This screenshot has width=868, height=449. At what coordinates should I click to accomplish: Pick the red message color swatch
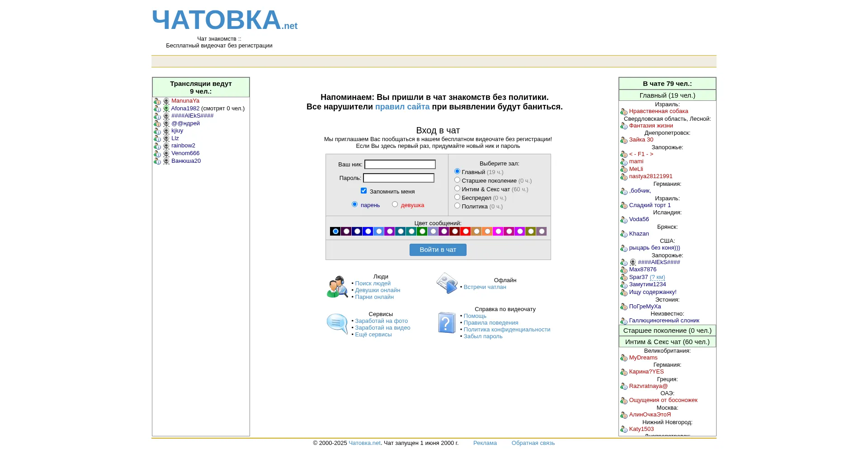[x=465, y=231]
